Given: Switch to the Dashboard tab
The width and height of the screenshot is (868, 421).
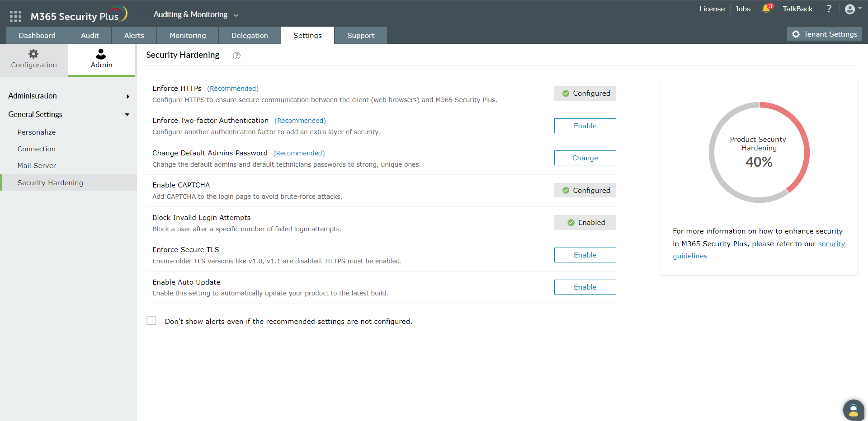Looking at the screenshot, I should pos(37,35).
